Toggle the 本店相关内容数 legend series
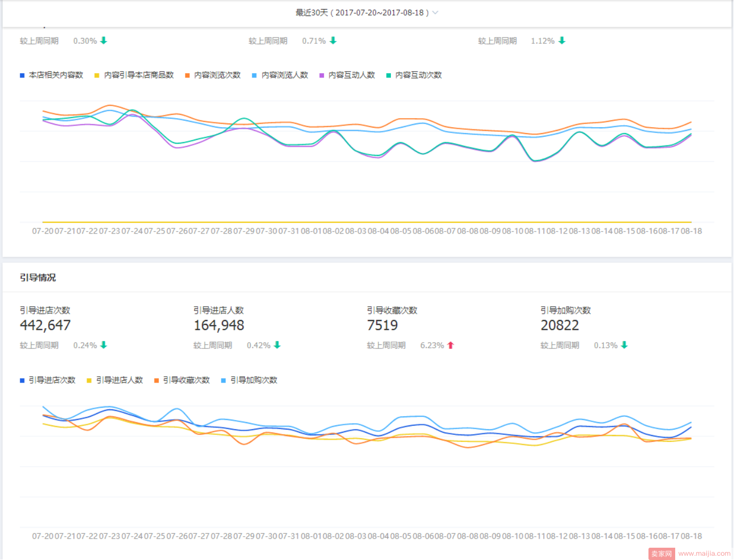 [51, 75]
